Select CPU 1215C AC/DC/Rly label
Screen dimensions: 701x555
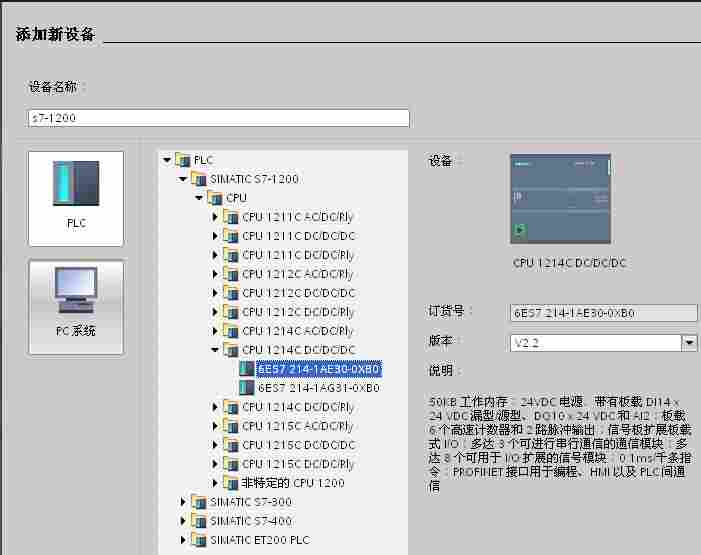pyautogui.click(x=298, y=426)
